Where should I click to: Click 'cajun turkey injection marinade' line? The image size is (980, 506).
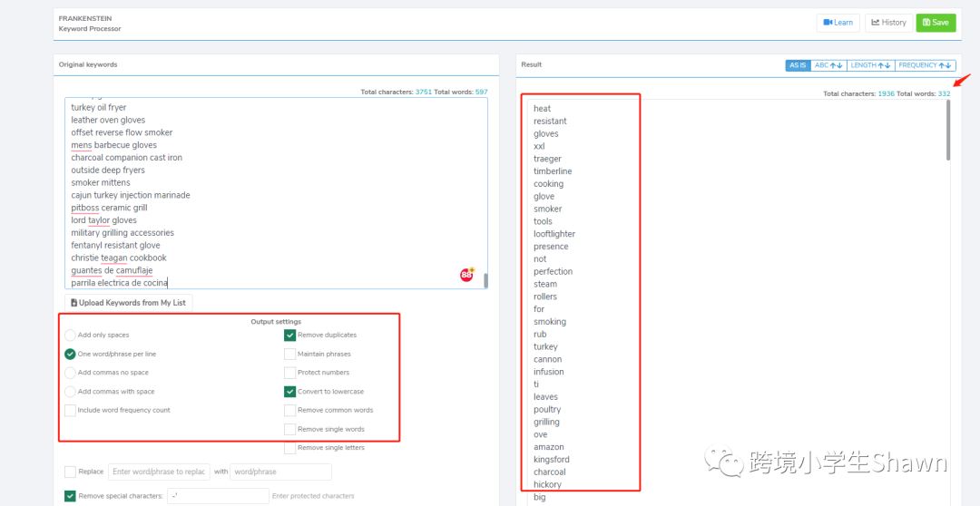(131, 195)
